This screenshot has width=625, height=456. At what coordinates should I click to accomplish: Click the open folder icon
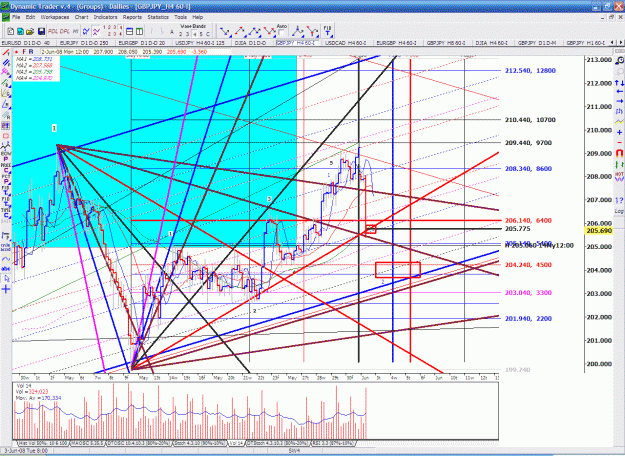30,31
